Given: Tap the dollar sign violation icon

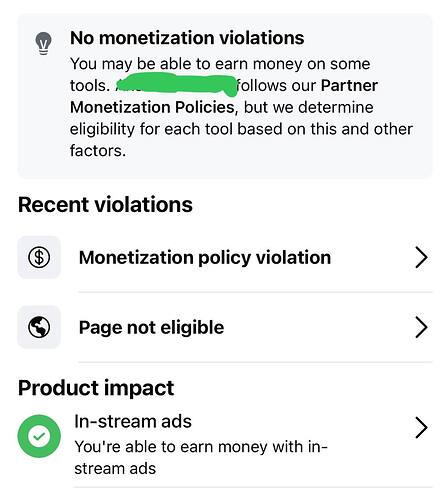Looking at the screenshot, I should click(x=39, y=257).
